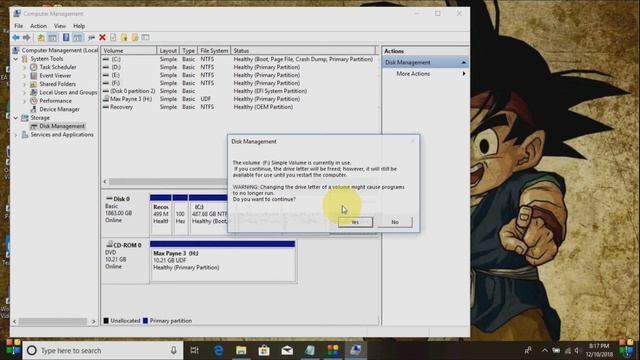Toggle the Show/Hide Console Tree toolbar icon
This screenshot has height=360, width=640.
pos(52,38)
